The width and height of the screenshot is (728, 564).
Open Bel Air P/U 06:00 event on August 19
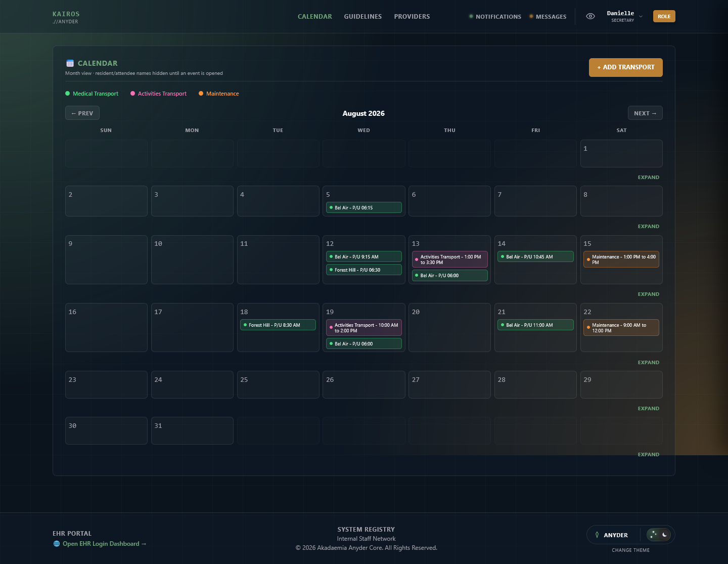point(364,344)
